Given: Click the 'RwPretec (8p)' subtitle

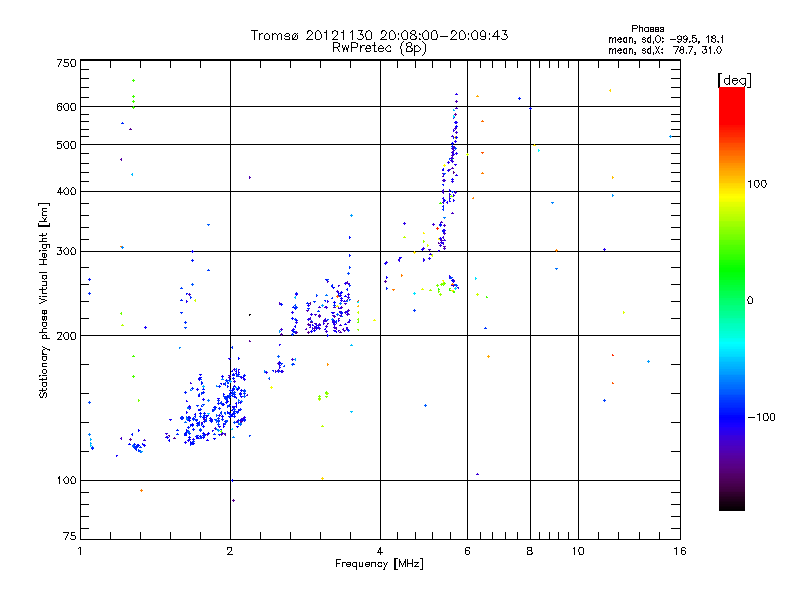Looking at the screenshot, I should [379, 48].
